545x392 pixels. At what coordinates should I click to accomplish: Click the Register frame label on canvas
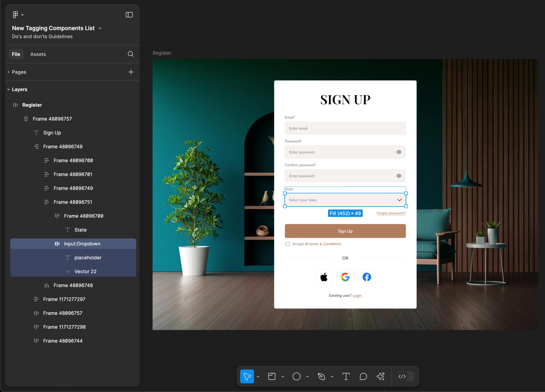162,53
